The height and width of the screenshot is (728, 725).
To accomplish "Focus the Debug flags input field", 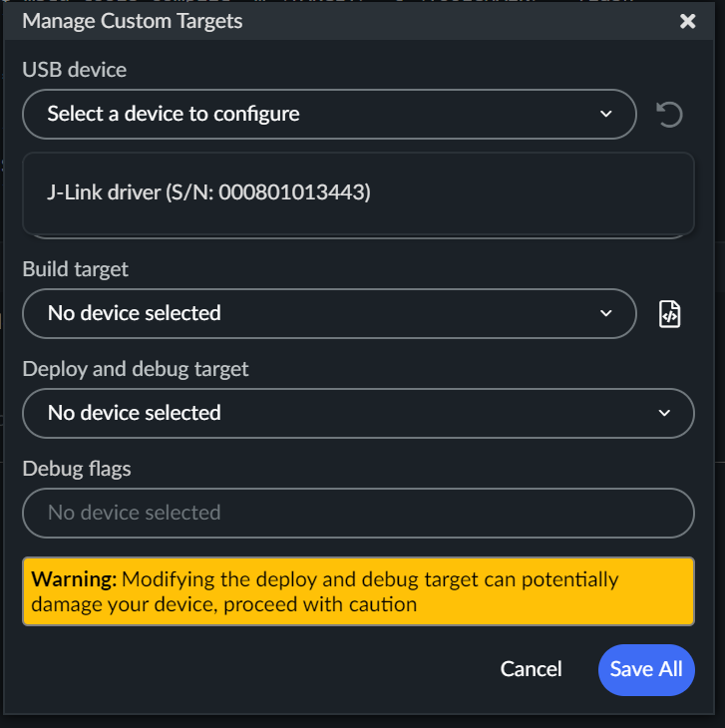I will pos(357,513).
